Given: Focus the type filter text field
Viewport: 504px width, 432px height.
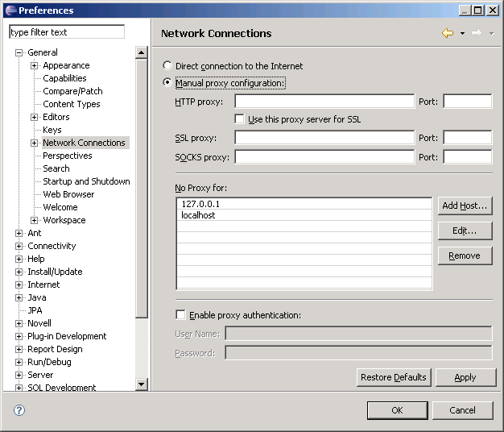Looking at the screenshot, I should 67,32.
